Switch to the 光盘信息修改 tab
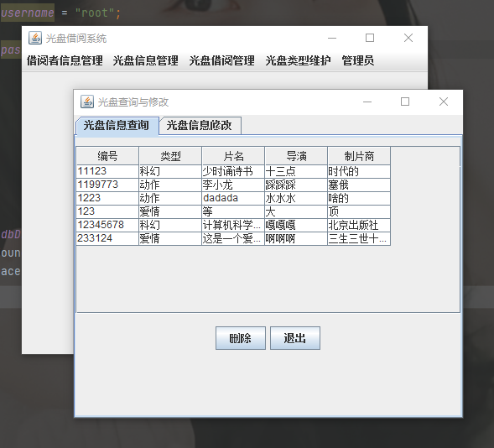The height and width of the screenshot is (448, 494). [200, 125]
